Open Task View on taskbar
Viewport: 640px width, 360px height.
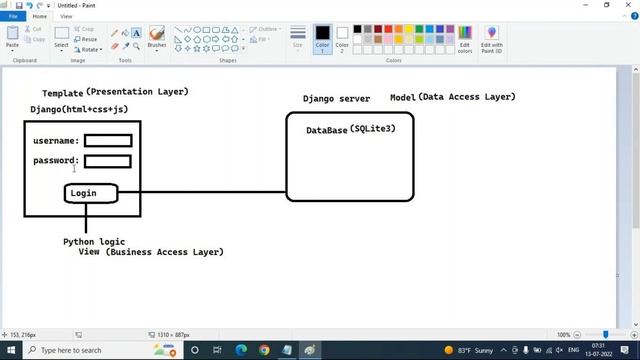click(x=217, y=350)
